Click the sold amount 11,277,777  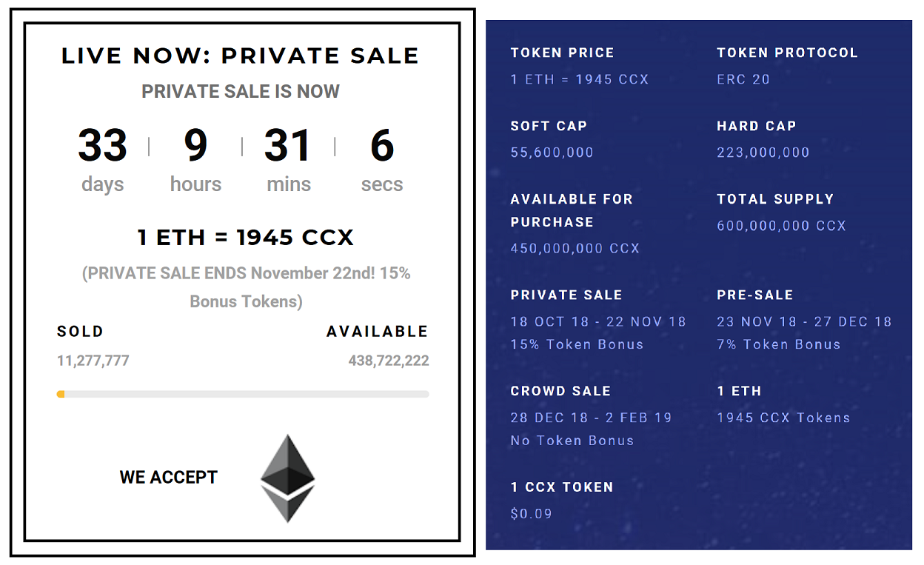tap(93, 361)
